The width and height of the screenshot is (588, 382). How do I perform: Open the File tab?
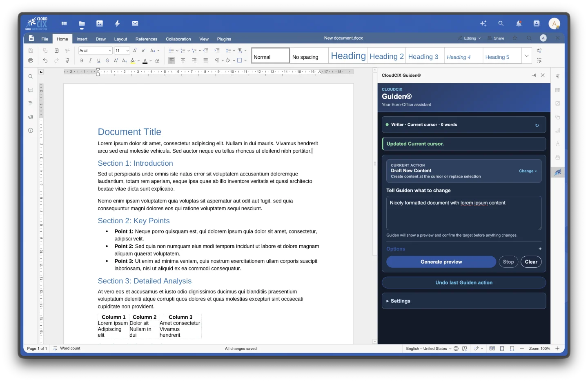(45, 39)
